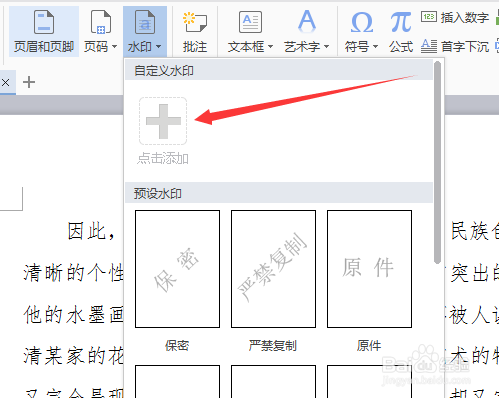Image resolution: width=499 pixels, height=398 pixels.
Task: Open the Header and Footer (页眉和页脚) tool
Action: coord(44,31)
